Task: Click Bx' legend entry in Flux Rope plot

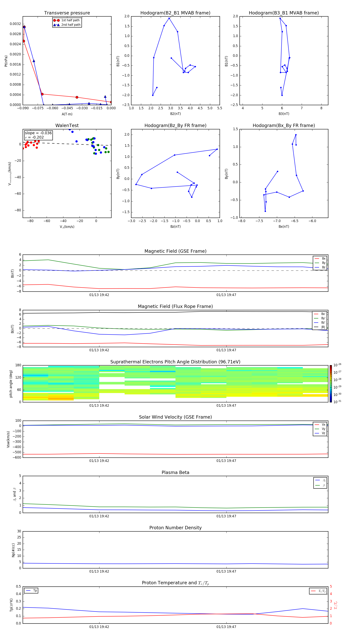Action: (x=320, y=314)
